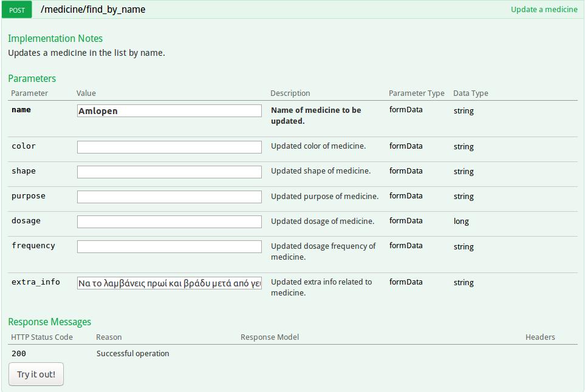Click the HTTP Status Code column header
This screenshot has width=585, height=392.
click(x=42, y=337)
